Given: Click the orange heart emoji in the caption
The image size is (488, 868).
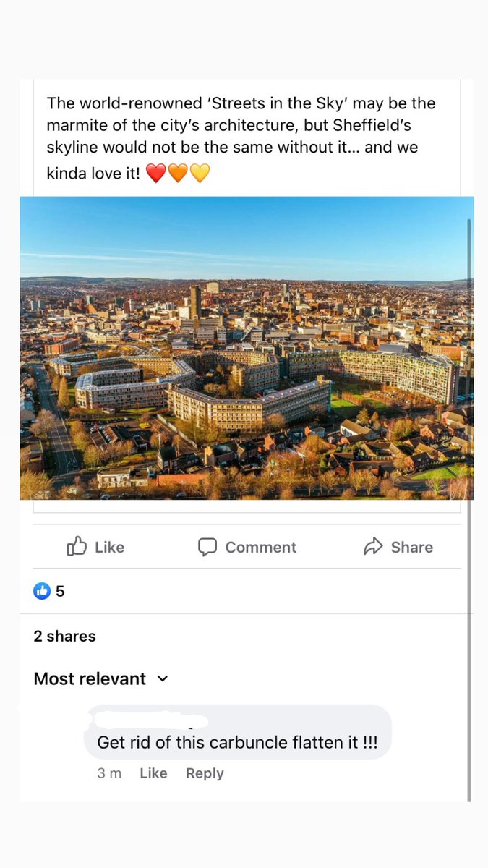Looking at the screenshot, I should click(178, 174).
